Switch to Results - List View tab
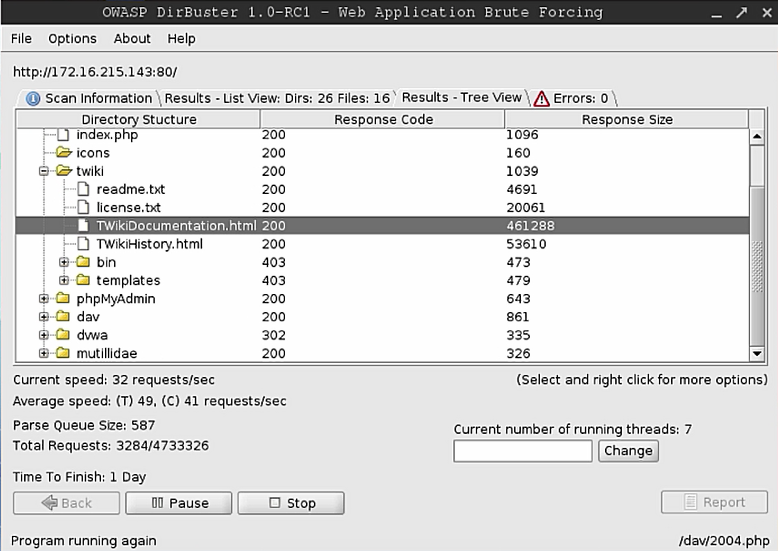This screenshot has height=551, width=778. tap(277, 98)
